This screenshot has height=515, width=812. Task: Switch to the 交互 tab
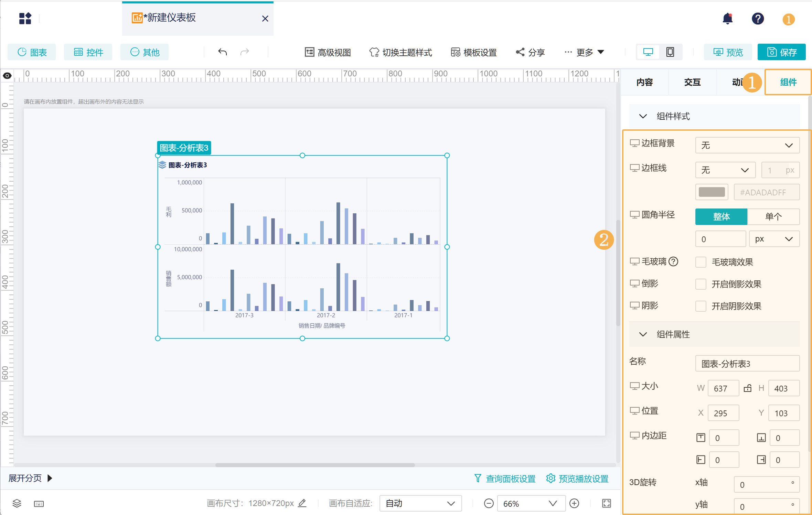(692, 82)
